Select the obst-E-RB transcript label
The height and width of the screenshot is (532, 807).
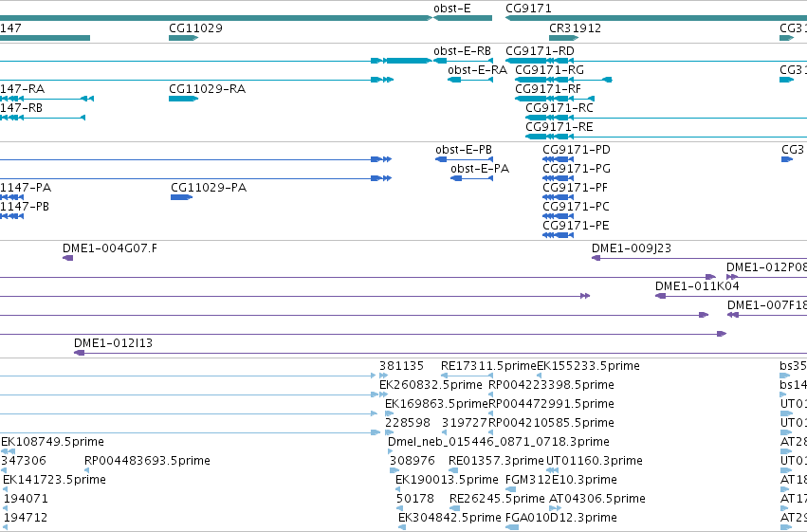[462, 51]
